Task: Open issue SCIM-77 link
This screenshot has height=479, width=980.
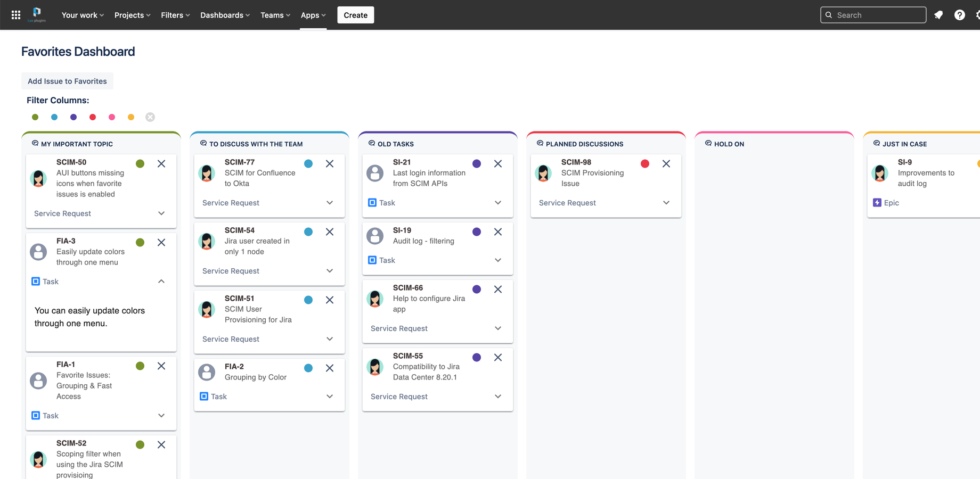Action: (x=240, y=162)
